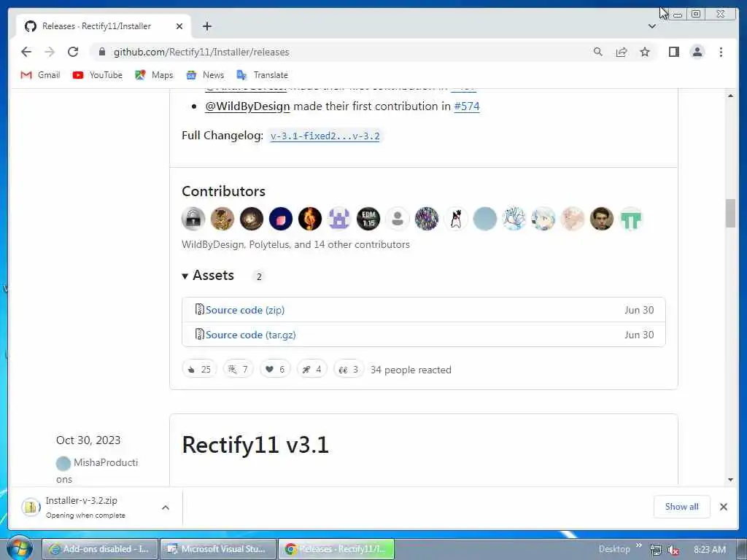Viewport: 747px width, 560px height.
Task: Click the scrollbar up arrow
Action: click(x=730, y=96)
